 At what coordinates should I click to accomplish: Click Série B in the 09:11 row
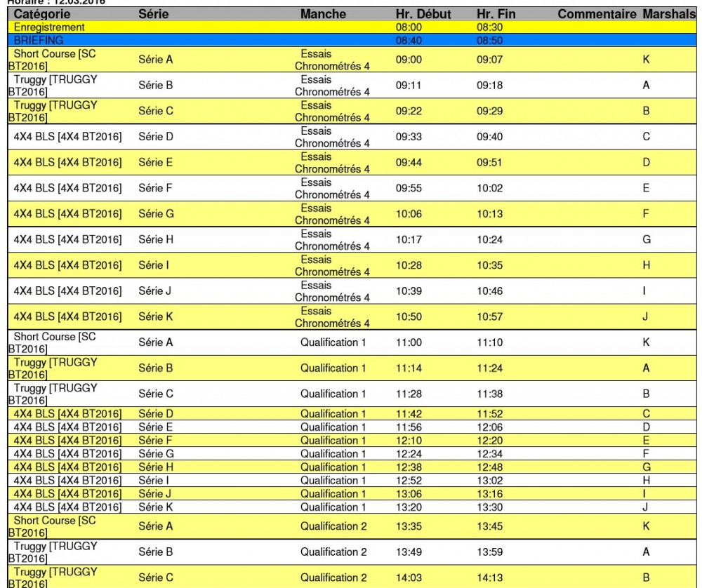[155, 85]
